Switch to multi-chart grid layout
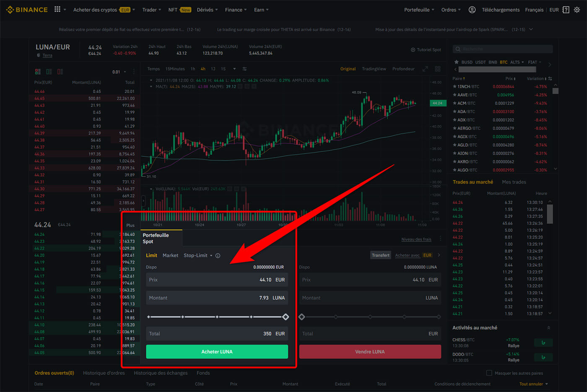This screenshot has height=392, width=587. pos(438,69)
